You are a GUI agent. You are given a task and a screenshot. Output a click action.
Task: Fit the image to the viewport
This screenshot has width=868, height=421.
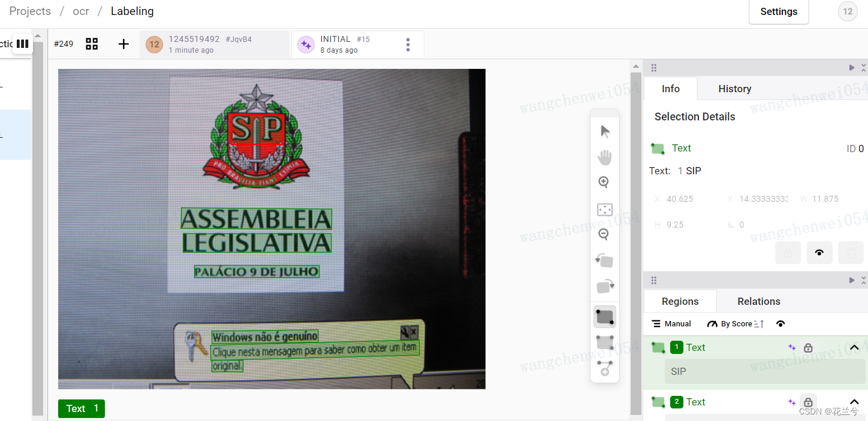tap(605, 210)
